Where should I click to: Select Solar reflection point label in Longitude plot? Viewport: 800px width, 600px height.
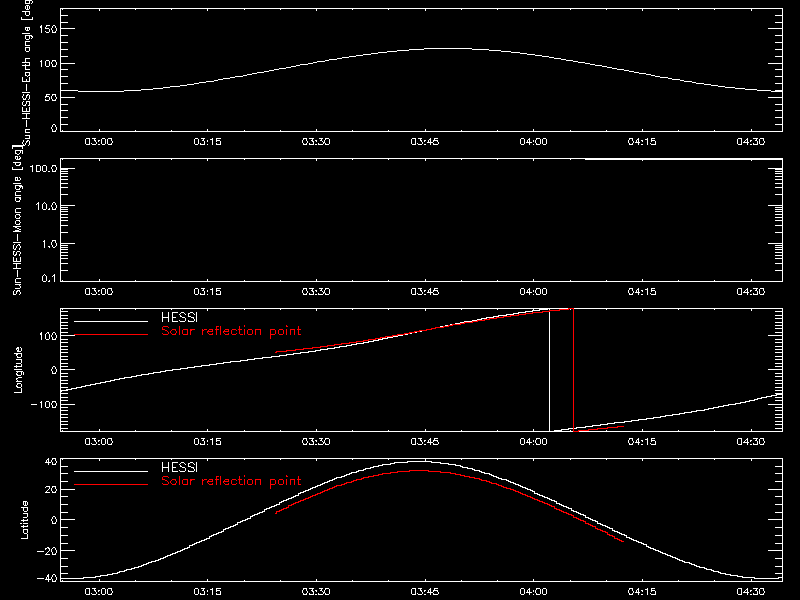point(231,331)
